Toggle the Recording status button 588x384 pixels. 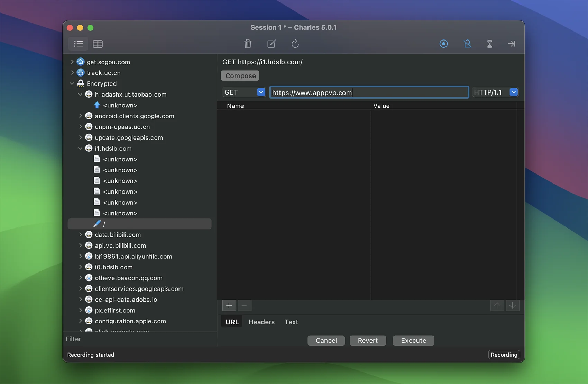[504, 355]
